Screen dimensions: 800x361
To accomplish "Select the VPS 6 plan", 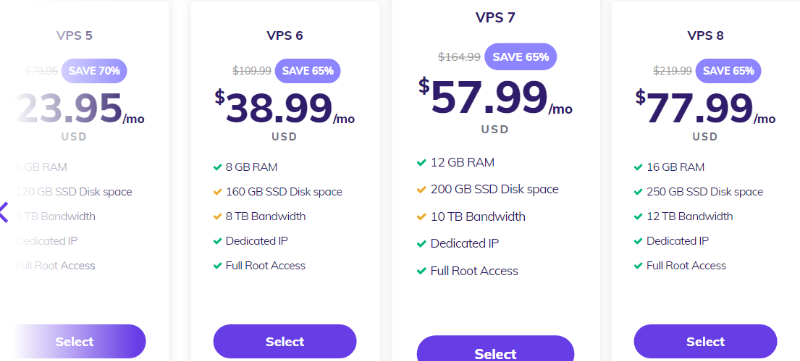I will click(285, 341).
